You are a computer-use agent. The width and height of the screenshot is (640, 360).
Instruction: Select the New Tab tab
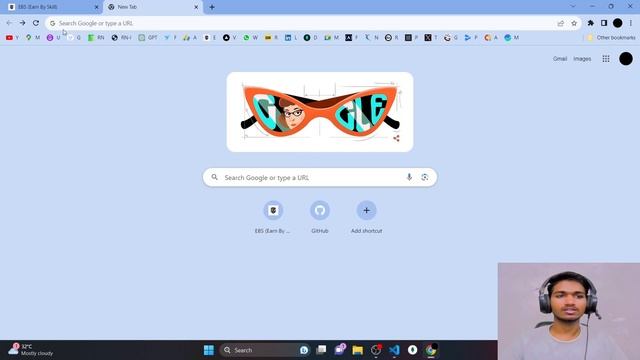(x=153, y=7)
